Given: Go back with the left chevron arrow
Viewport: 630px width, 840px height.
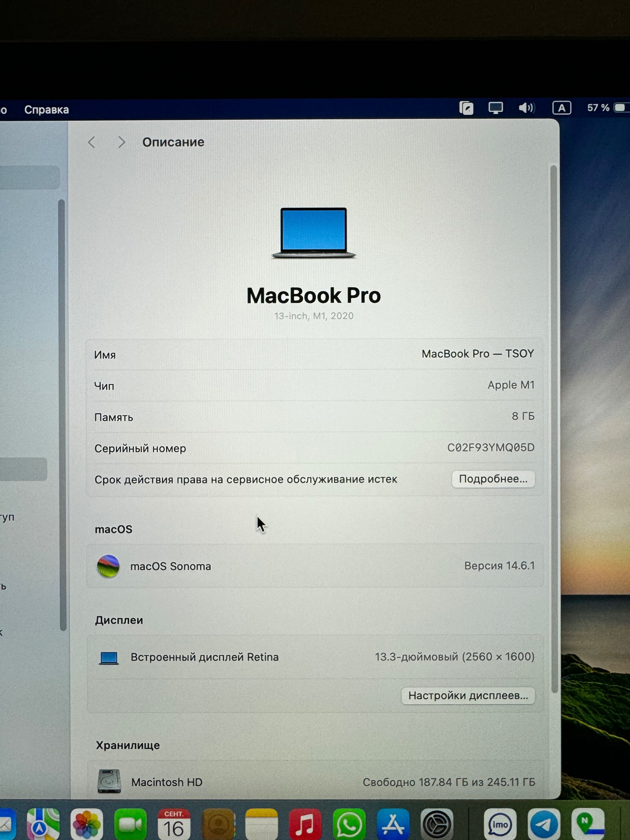Looking at the screenshot, I should [91, 142].
